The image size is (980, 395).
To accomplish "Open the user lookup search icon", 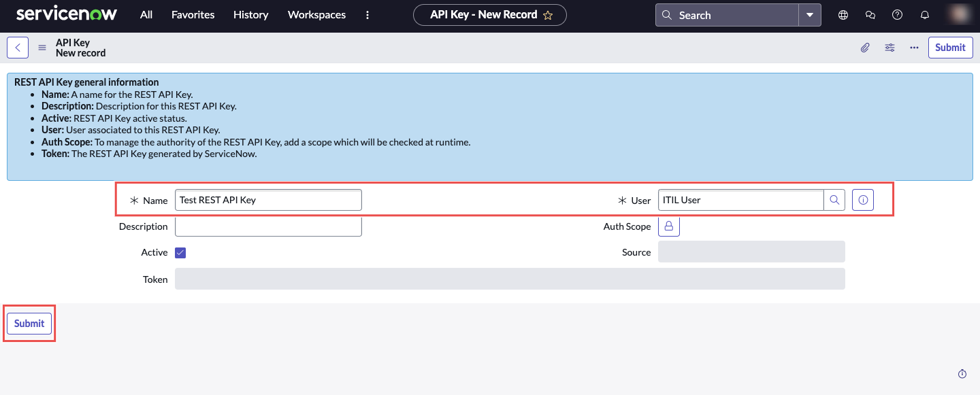I will point(834,199).
